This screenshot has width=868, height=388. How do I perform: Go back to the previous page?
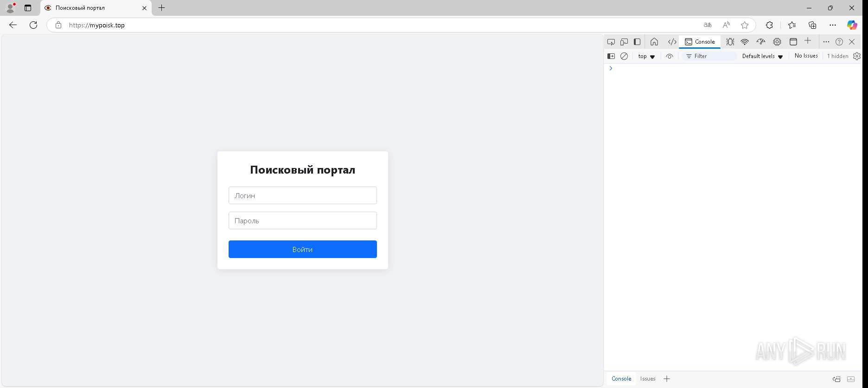[x=13, y=25]
